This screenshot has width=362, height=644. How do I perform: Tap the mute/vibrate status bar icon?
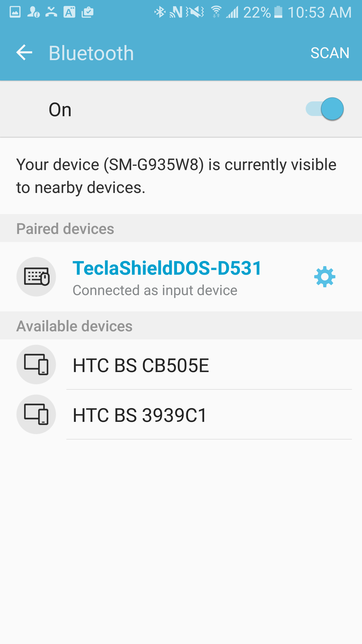tap(195, 12)
